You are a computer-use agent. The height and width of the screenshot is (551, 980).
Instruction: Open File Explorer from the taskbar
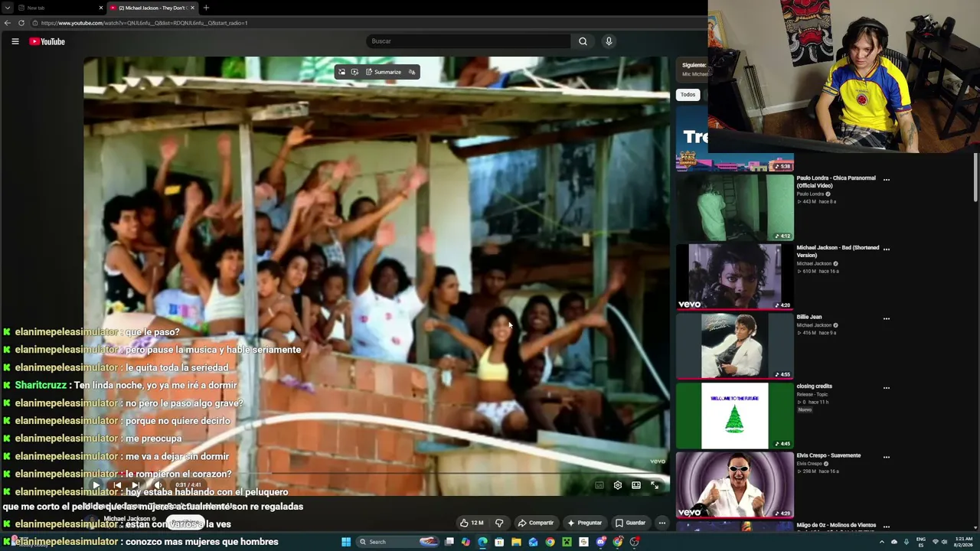pyautogui.click(x=516, y=542)
